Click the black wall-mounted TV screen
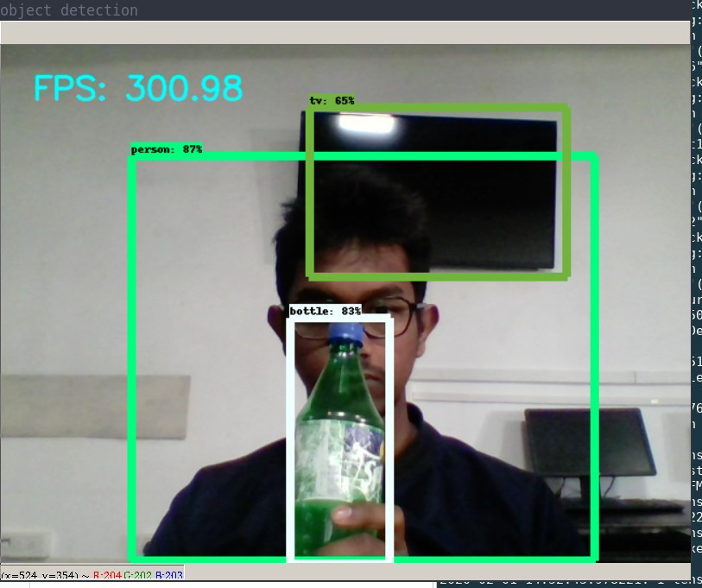Image resolution: width=702 pixels, height=588 pixels. [x=484, y=190]
